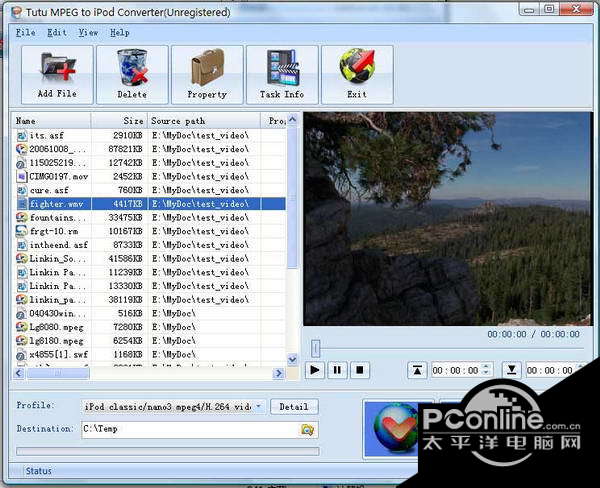Select cure.asf file icon
Screen dimensions: 600x488
click(22, 190)
